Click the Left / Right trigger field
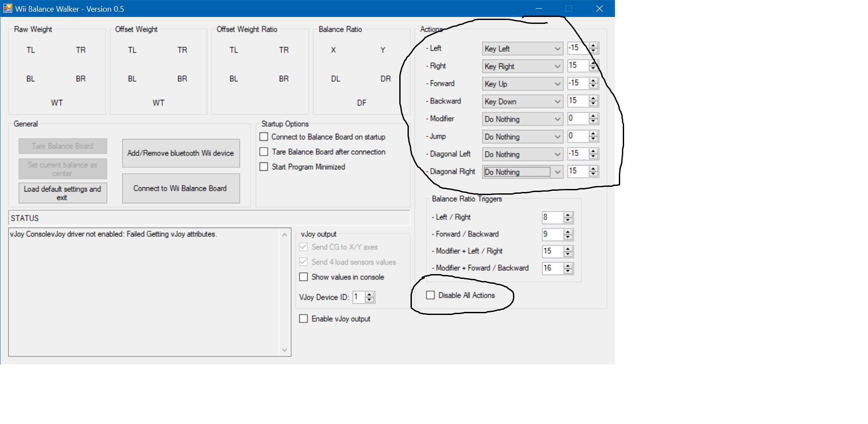The image size is (868, 424). click(552, 217)
